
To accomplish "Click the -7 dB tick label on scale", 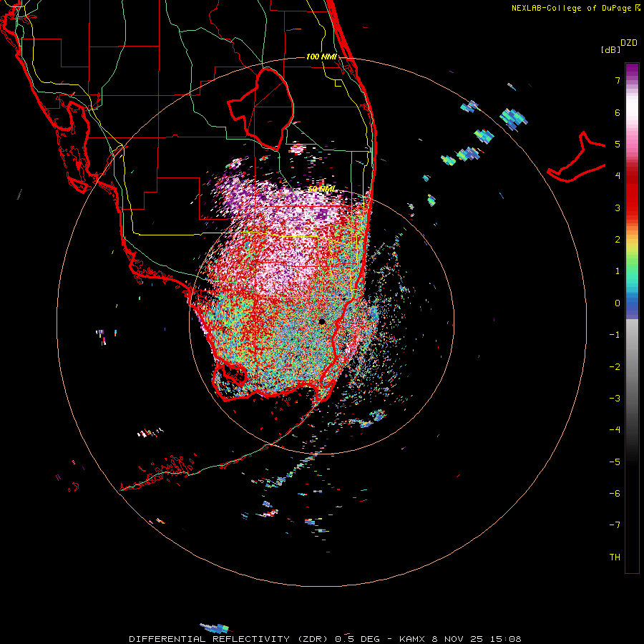I will pyautogui.click(x=615, y=525).
